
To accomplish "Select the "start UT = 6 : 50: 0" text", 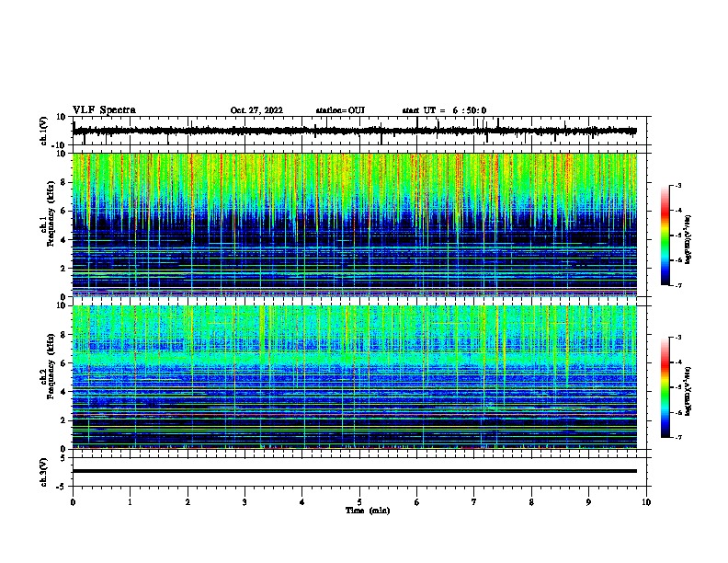I will (444, 110).
